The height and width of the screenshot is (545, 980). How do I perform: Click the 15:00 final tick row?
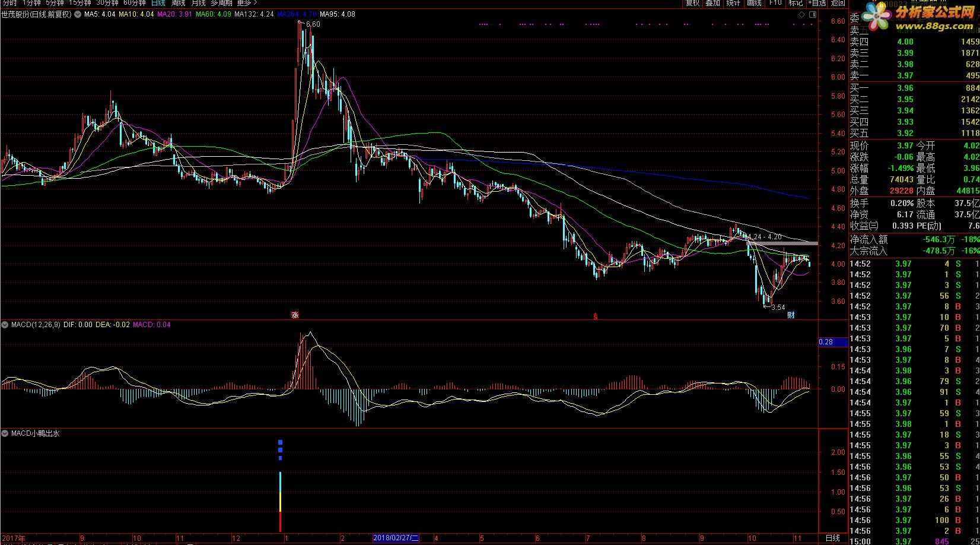(x=914, y=541)
